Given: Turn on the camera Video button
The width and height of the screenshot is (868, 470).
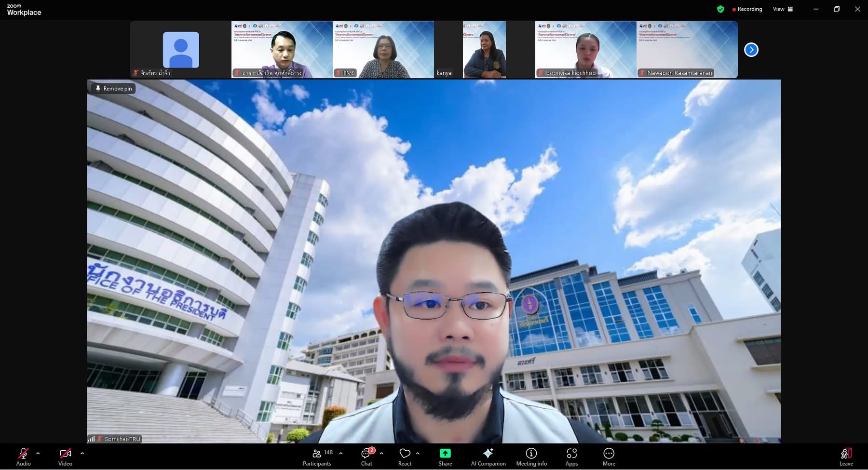Looking at the screenshot, I should pyautogui.click(x=65, y=457).
